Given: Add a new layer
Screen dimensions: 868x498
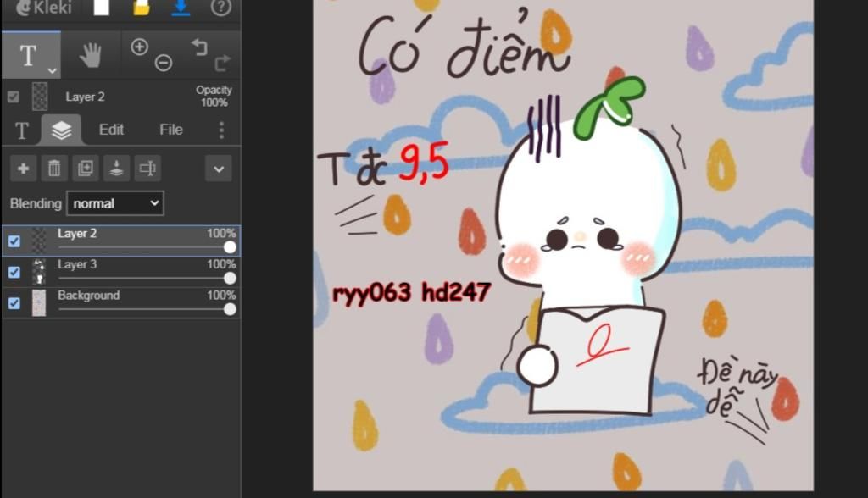Looking at the screenshot, I should (23, 169).
